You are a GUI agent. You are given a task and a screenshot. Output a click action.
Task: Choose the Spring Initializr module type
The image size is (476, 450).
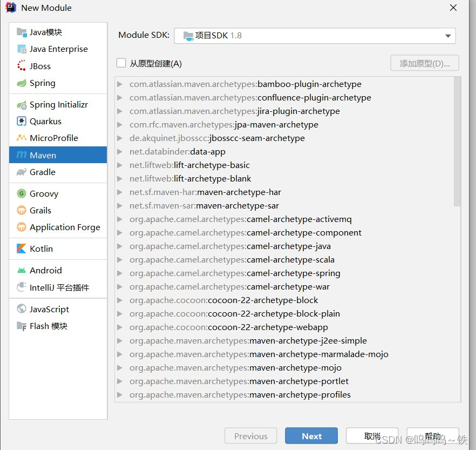pyautogui.click(x=58, y=105)
